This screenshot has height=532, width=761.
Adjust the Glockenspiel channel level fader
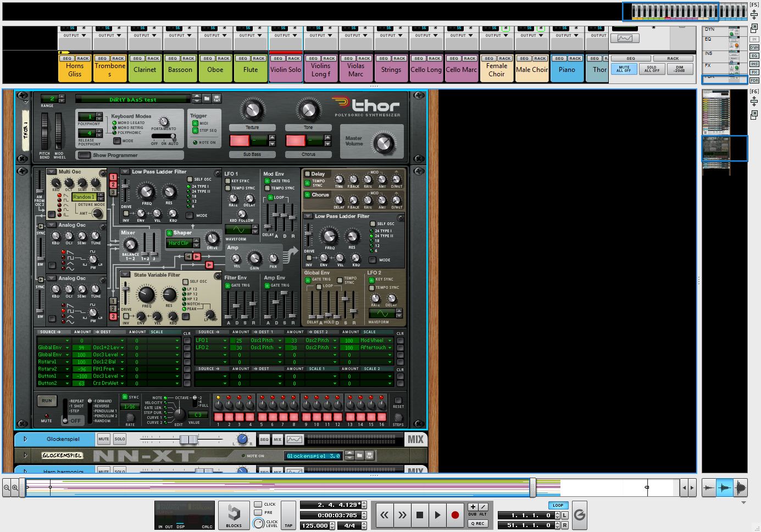[x=188, y=440]
